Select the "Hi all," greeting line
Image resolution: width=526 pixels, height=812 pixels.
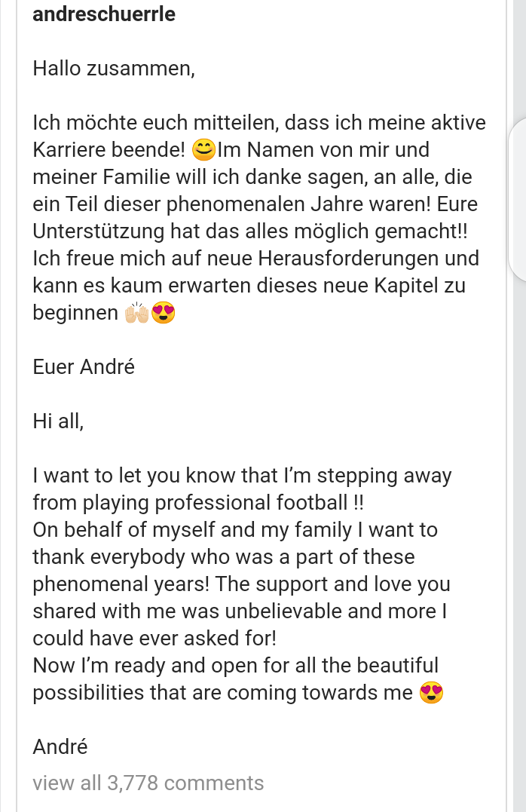tap(58, 421)
